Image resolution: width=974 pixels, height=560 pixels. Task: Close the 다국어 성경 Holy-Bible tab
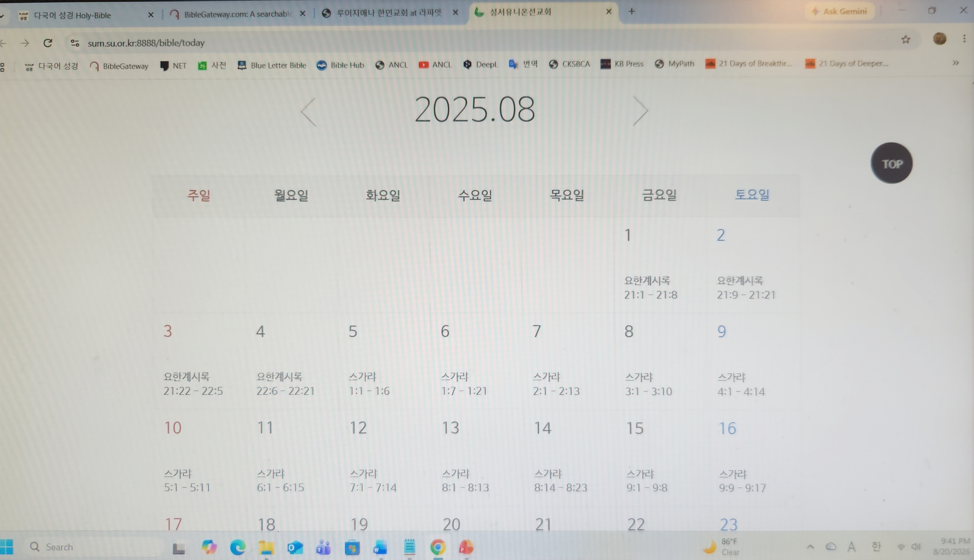[151, 15]
